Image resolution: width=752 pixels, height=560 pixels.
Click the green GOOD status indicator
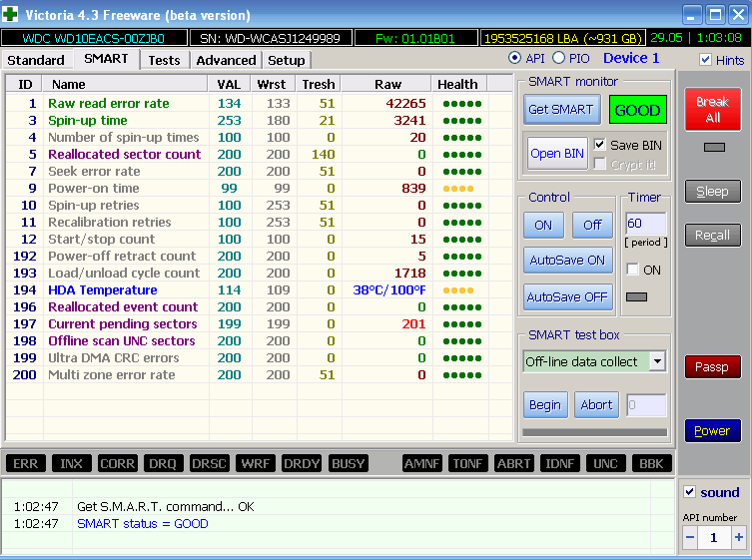(637, 110)
